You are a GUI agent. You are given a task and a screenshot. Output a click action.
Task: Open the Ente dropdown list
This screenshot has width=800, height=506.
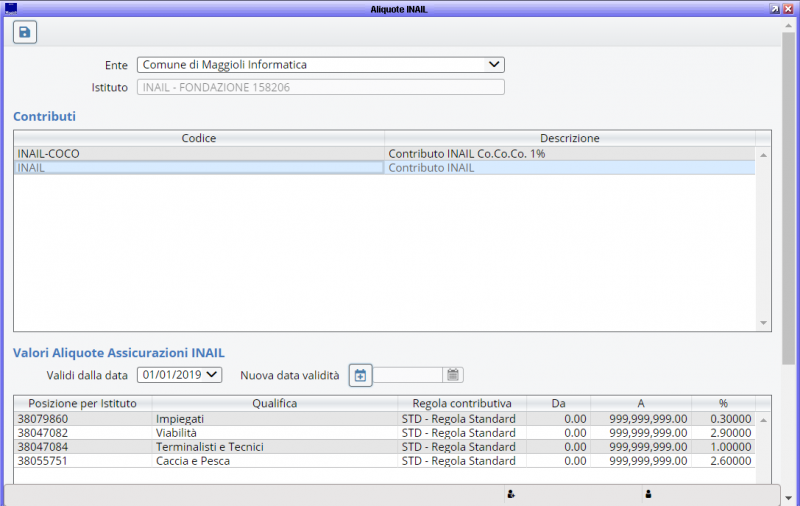pos(493,65)
